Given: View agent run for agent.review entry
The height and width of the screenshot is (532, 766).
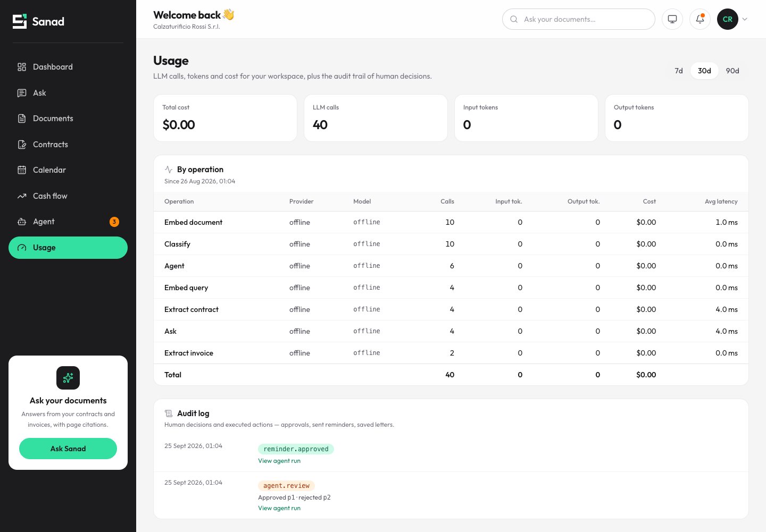Looking at the screenshot, I should pyautogui.click(x=279, y=508).
